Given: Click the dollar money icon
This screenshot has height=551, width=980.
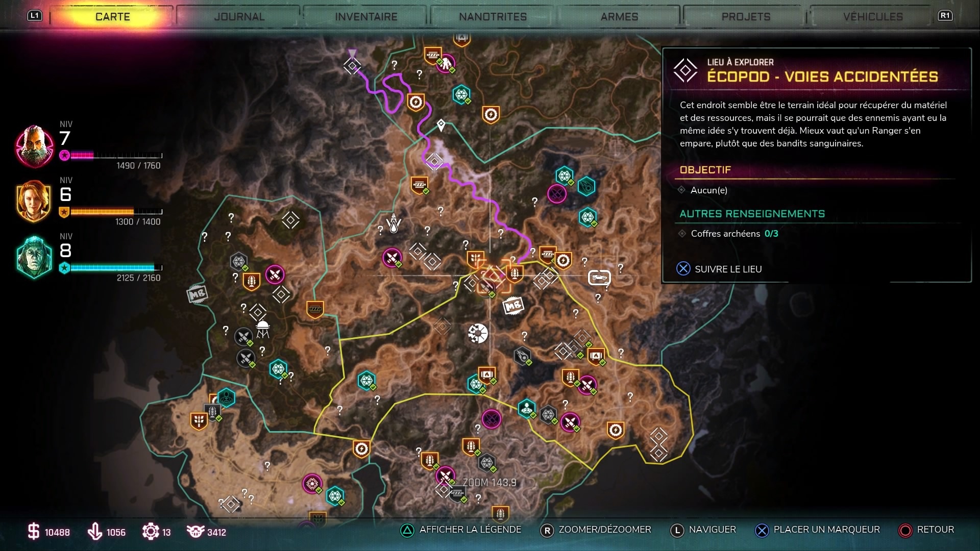Looking at the screenshot, I should [33, 532].
